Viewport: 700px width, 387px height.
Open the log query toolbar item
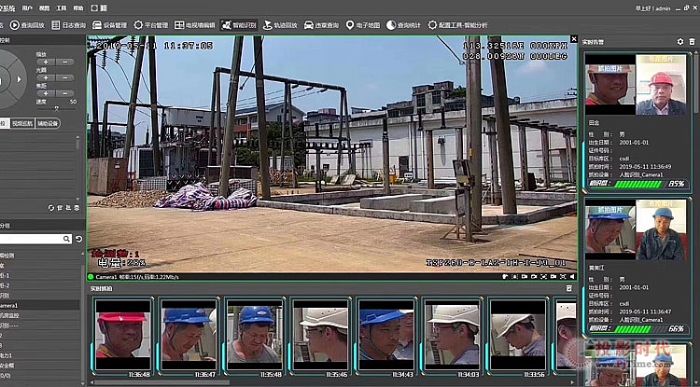[68, 25]
